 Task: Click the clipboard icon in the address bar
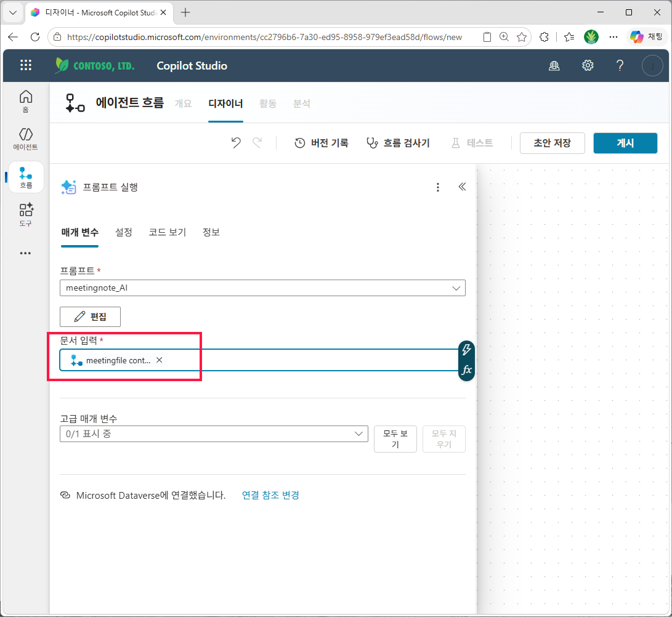click(487, 37)
